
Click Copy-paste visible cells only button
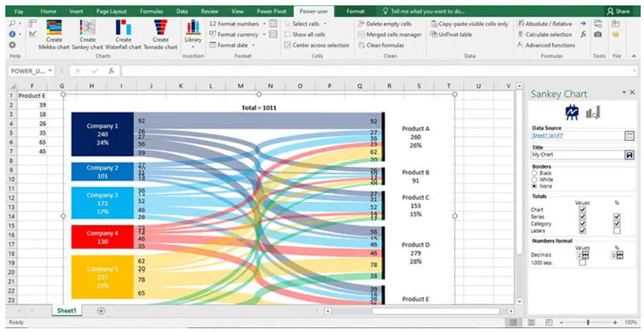(469, 24)
